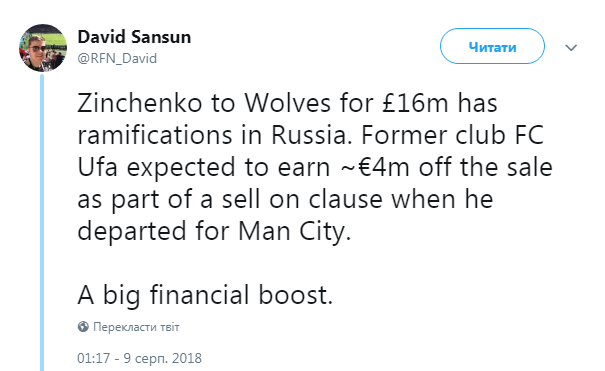Viewport: 605px width, 371px height.
Task: Click the line 'A big financial boost.'
Action: click(205, 295)
